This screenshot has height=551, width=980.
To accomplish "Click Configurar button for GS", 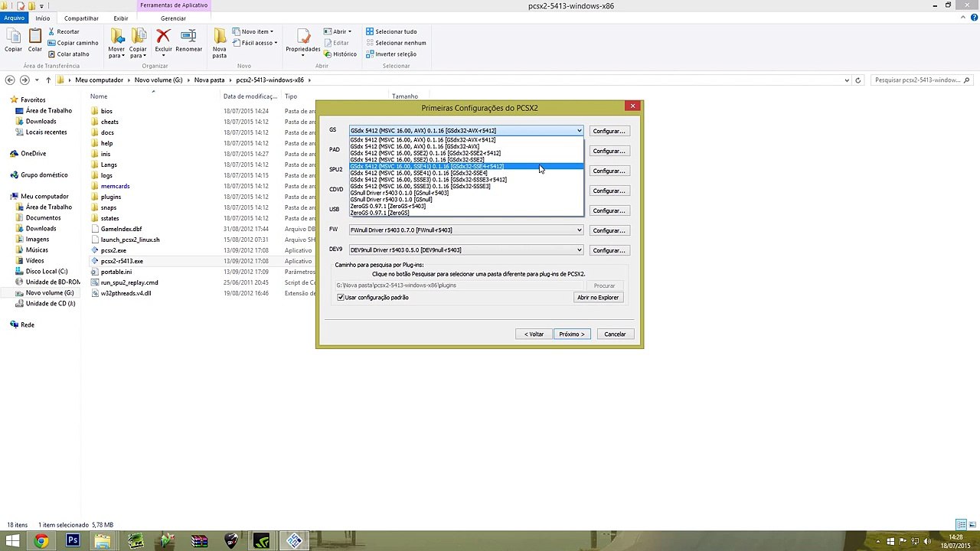I will point(609,131).
